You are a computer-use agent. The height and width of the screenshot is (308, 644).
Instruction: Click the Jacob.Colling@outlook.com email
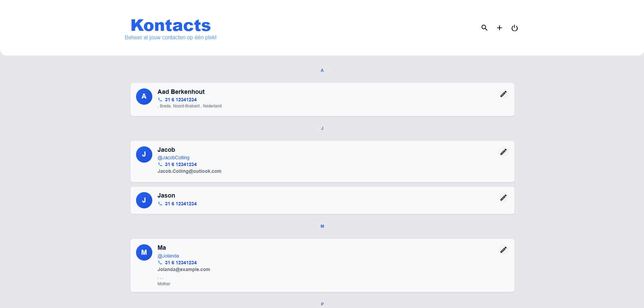tap(189, 171)
